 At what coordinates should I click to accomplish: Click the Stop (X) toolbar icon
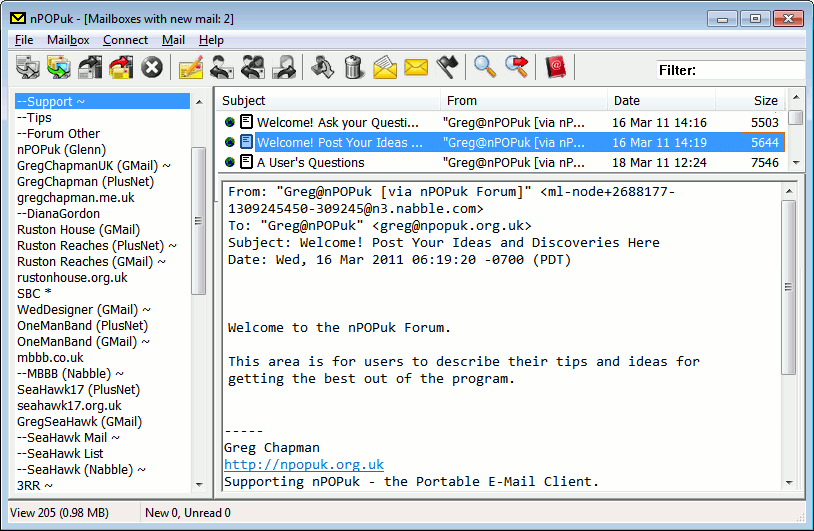click(x=152, y=67)
